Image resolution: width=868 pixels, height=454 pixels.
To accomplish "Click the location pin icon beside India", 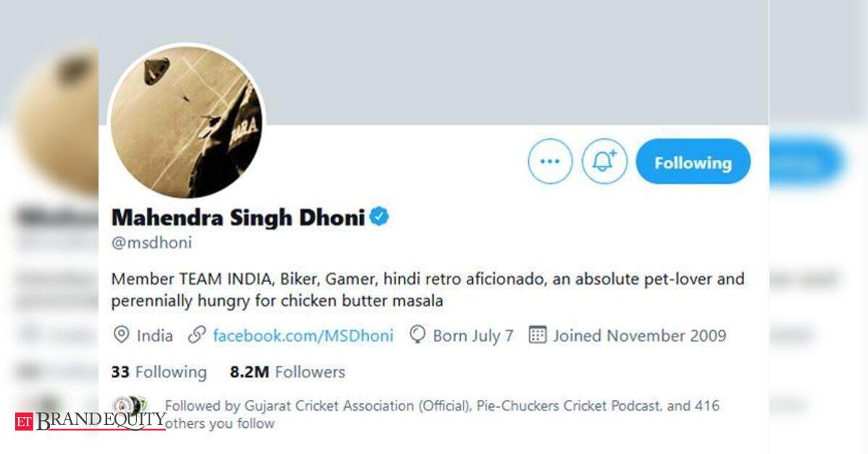I will coord(121,335).
